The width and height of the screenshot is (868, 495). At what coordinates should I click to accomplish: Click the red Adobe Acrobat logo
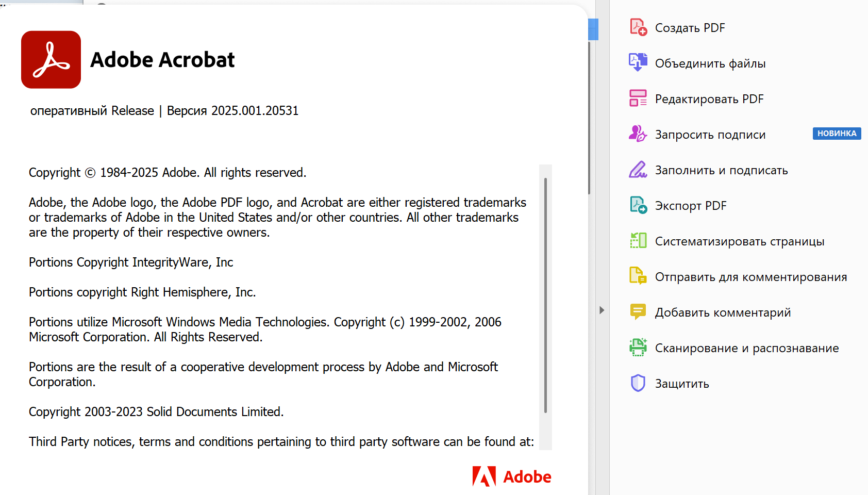[51, 60]
